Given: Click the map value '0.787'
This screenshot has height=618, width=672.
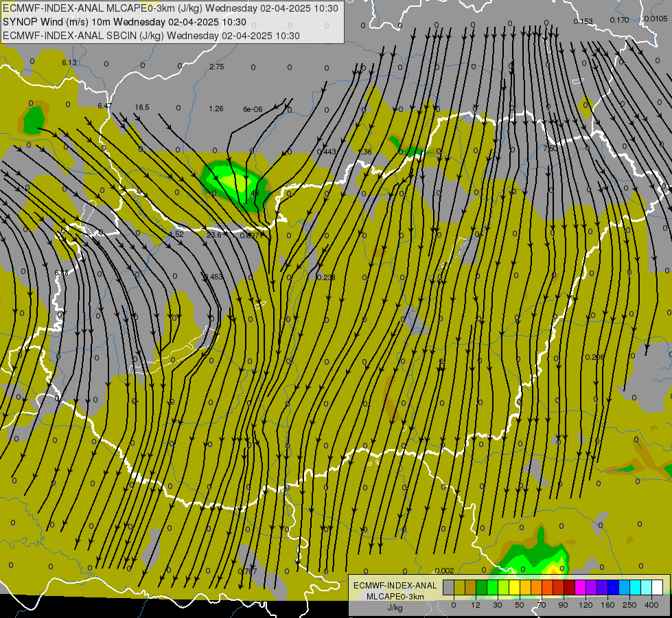Looking at the screenshot, I should 247,571.
